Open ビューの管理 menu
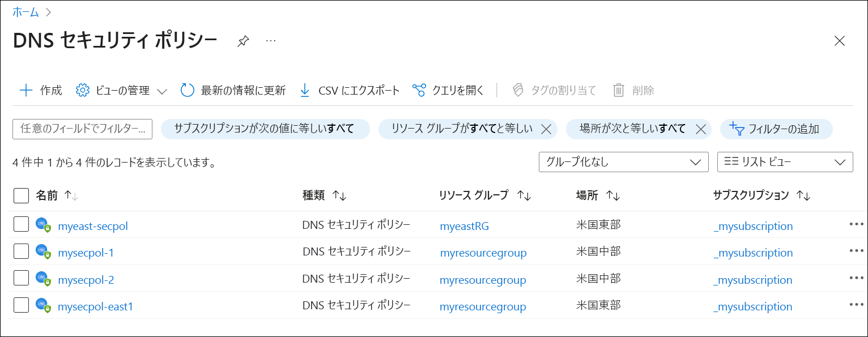The width and height of the screenshot is (868, 337). pos(122,90)
